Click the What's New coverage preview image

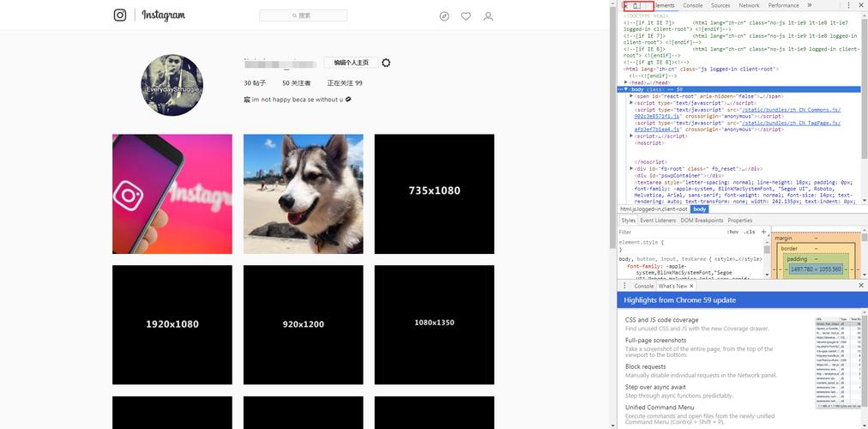838,363
